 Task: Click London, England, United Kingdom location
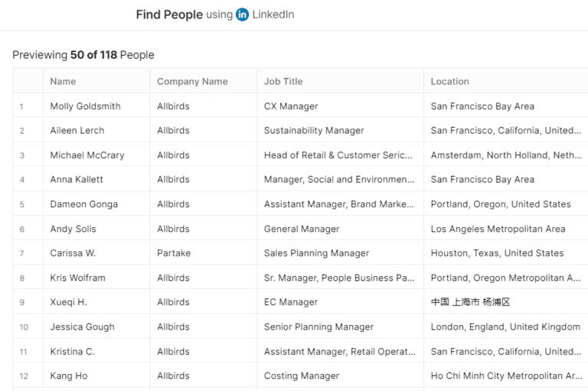(x=505, y=327)
